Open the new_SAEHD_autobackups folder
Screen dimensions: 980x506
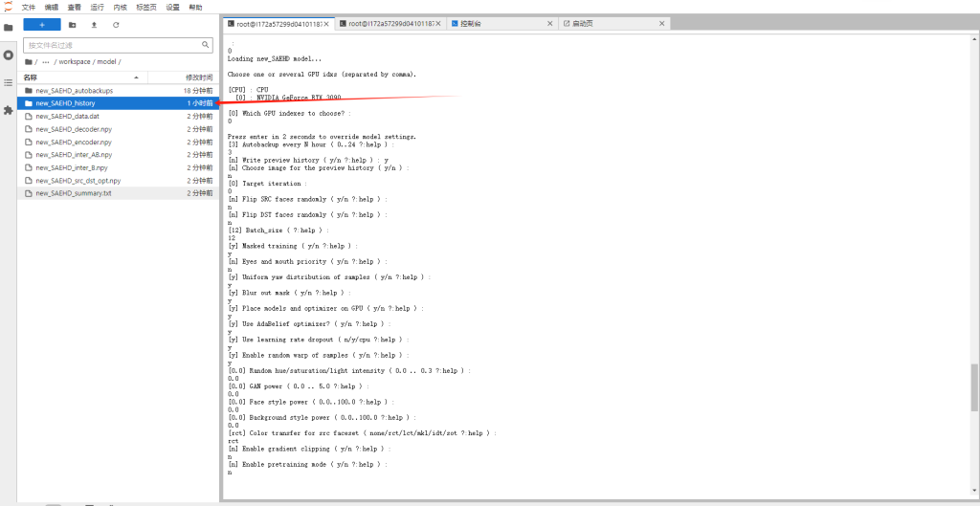pos(119,91)
